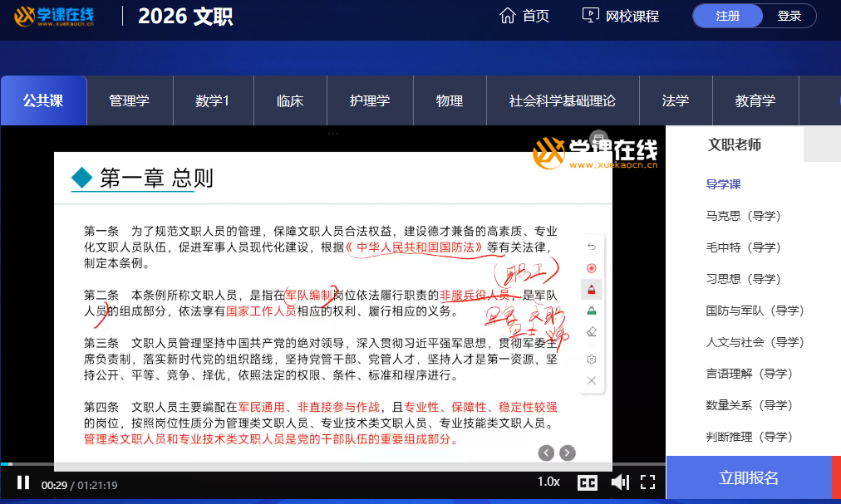The image size is (841, 504).
Task: Select the green pen tool
Action: [x=592, y=311]
